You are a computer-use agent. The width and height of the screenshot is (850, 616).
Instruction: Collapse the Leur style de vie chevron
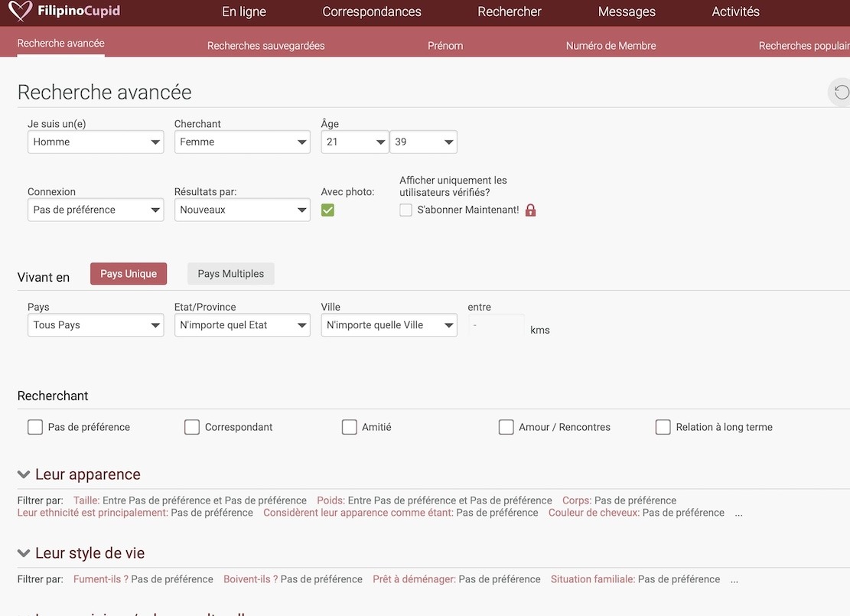coord(24,553)
